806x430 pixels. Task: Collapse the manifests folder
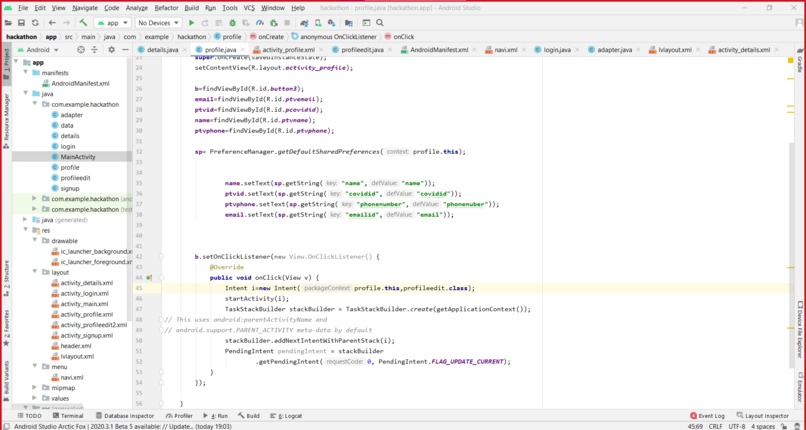point(26,73)
